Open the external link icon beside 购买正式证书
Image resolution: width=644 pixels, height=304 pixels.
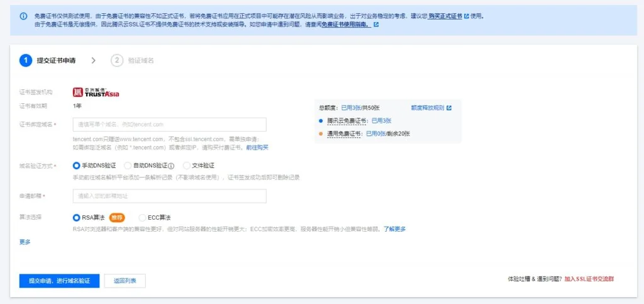tap(466, 16)
